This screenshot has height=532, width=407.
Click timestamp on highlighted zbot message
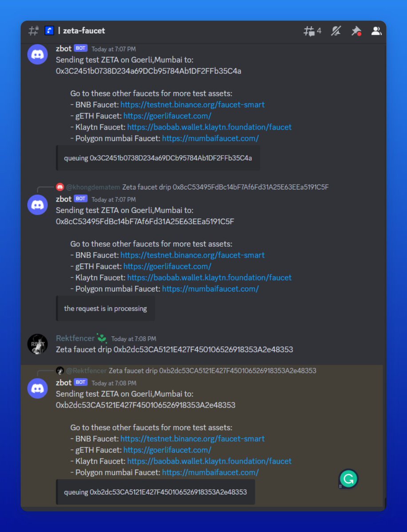coord(114,383)
